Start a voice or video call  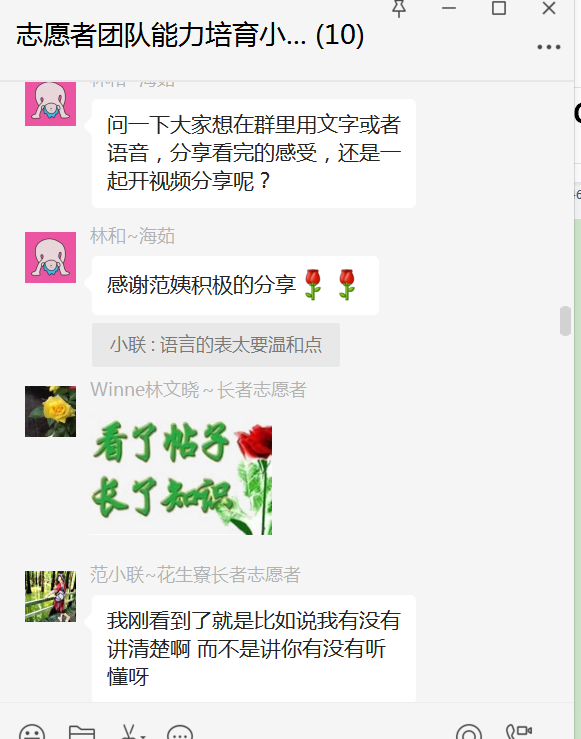pos(519,732)
